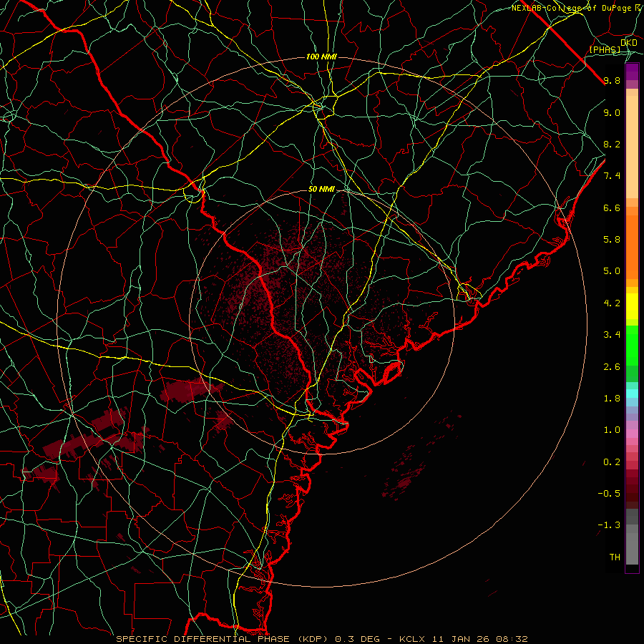644x644 pixels.
Task: Click the 1.8 value on the color scale
Action: click(x=612, y=398)
